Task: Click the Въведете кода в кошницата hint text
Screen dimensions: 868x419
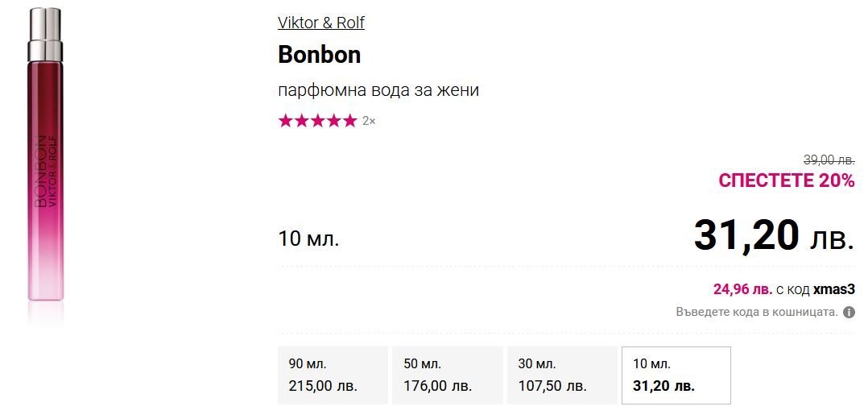Action: pyautogui.click(x=756, y=312)
